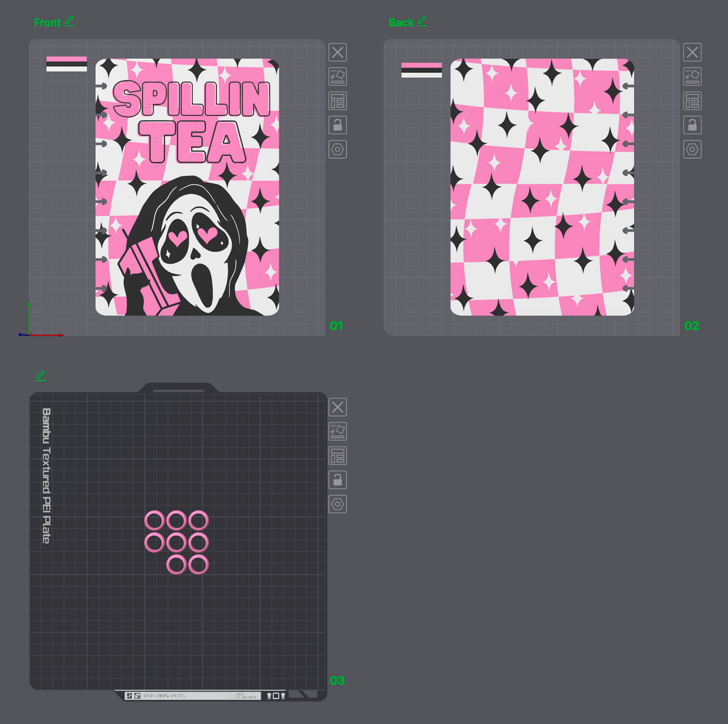Open plate settings for plate 01
728x724 pixels.
click(x=338, y=149)
